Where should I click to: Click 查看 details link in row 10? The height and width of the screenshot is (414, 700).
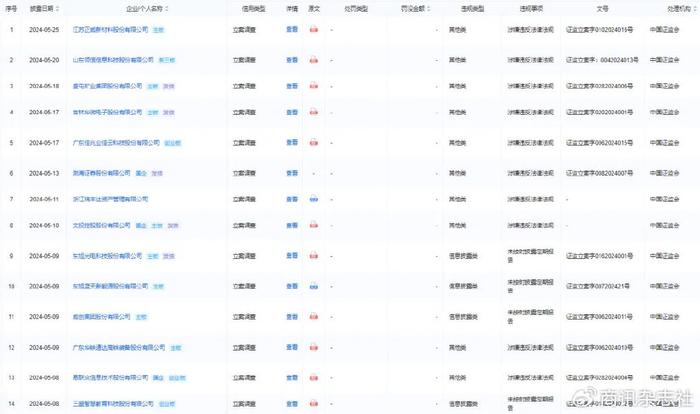tap(292, 286)
